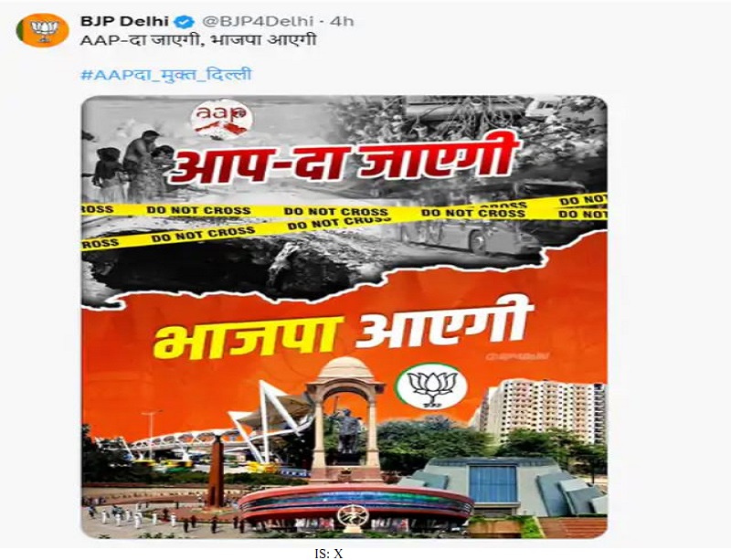The image size is (731, 560).
Task: Click the aap logo in poster
Action: 221,120
